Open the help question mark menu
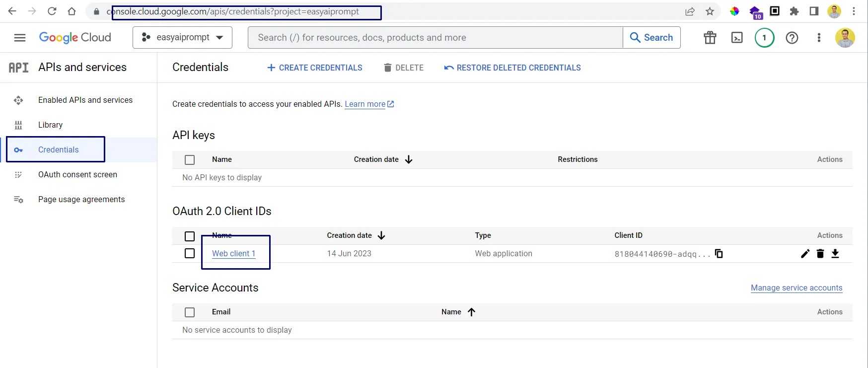 (792, 38)
